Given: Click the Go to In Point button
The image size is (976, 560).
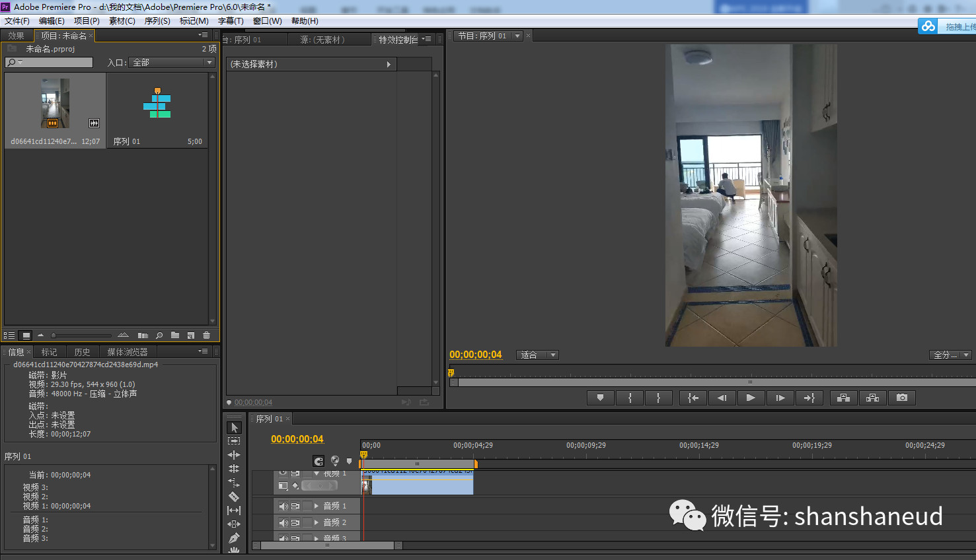Looking at the screenshot, I should coord(694,398).
